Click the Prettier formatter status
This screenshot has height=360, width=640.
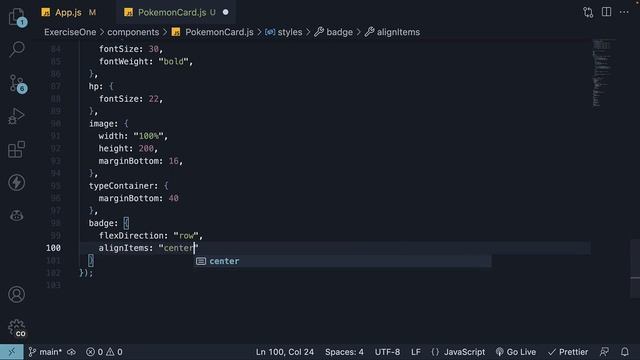coord(568,352)
